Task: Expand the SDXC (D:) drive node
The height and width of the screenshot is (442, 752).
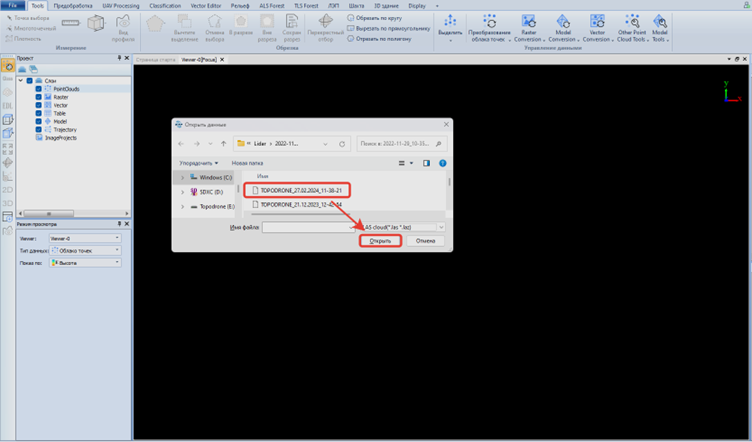Action: pyautogui.click(x=182, y=192)
